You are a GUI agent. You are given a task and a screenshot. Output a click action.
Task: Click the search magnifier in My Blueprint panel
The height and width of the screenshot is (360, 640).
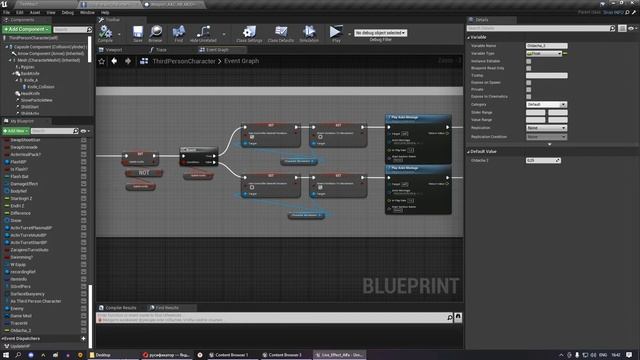pyautogui.click(x=76, y=131)
